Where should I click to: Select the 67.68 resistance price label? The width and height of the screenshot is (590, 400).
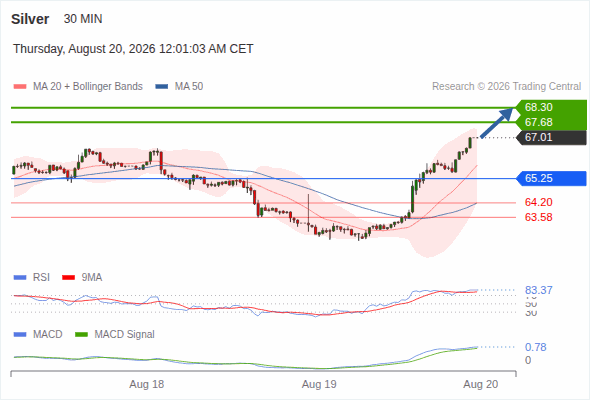(x=538, y=122)
